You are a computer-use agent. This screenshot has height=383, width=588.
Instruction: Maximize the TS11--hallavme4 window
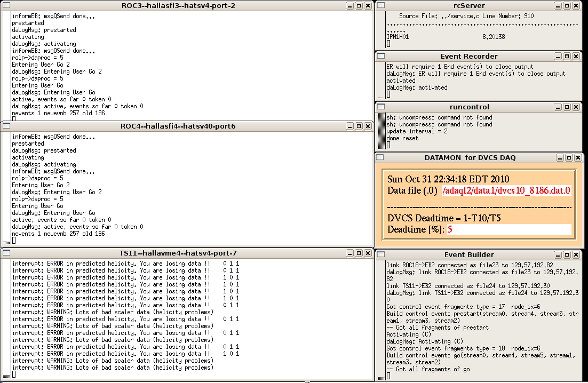(x=359, y=253)
